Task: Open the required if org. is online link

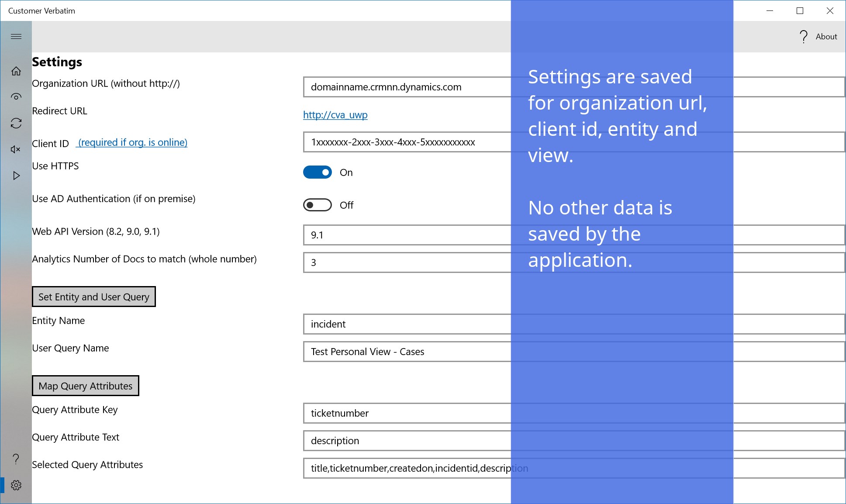Action: pyautogui.click(x=132, y=142)
